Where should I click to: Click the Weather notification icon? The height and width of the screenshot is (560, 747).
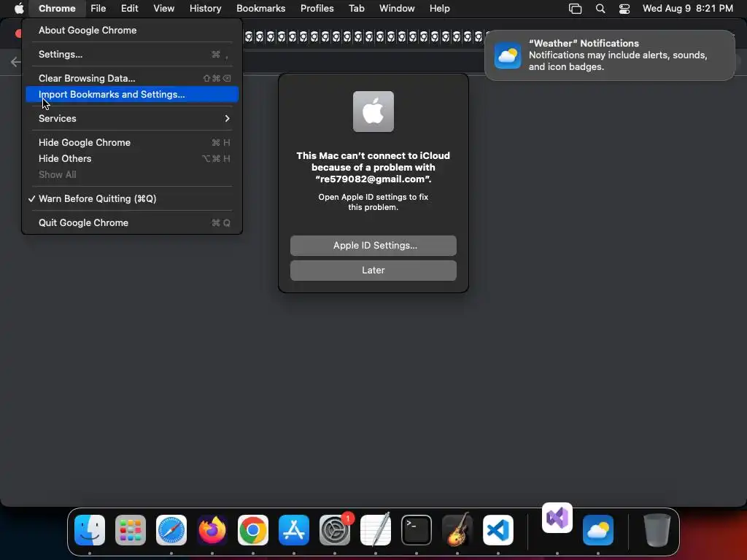[508, 55]
